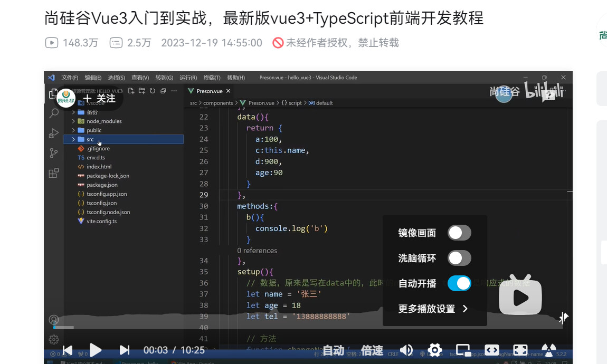
Task: Play the video with the play button
Action: coord(95,350)
